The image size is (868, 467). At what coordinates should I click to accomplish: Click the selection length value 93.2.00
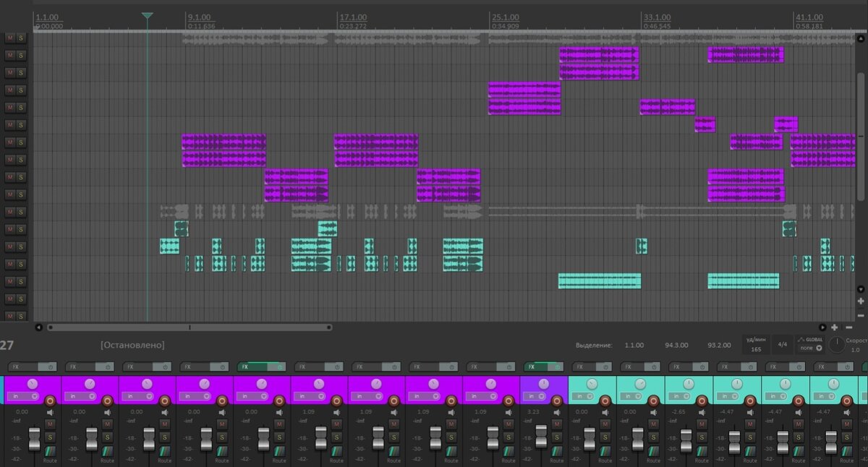[x=719, y=346]
